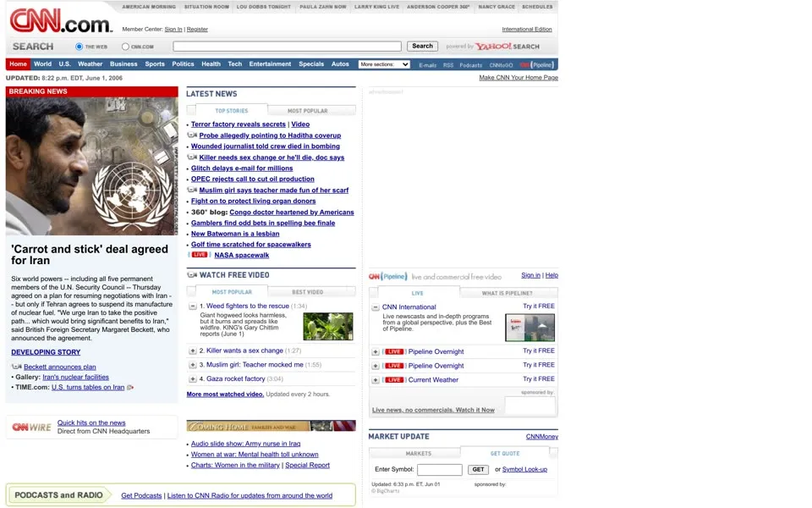Screen dimensions: 812x508
Task: Open Politics section in navigation bar
Action: pyautogui.click(x=183, y=64)
